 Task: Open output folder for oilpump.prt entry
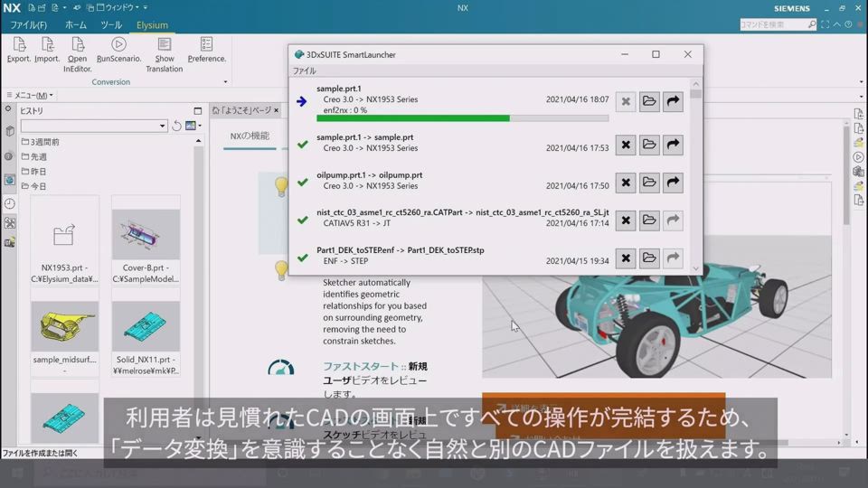point(649,183)
